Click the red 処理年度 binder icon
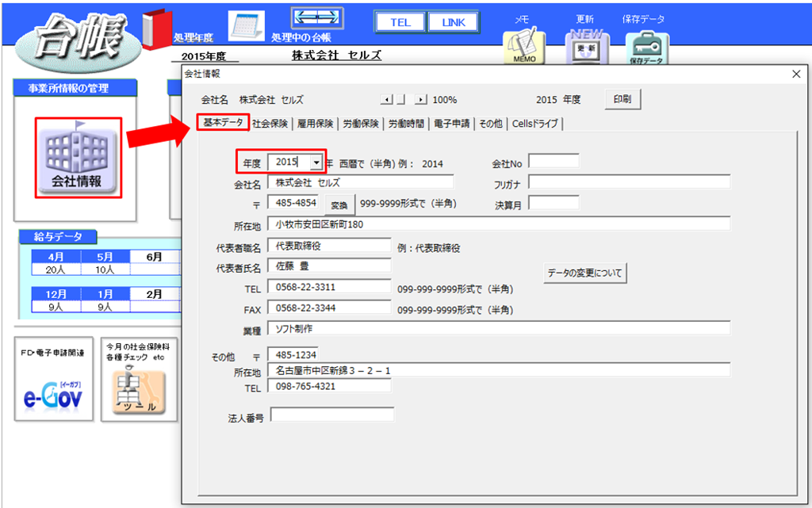The width and height of the screenshot is (812, 508). (x=157, y=29)
